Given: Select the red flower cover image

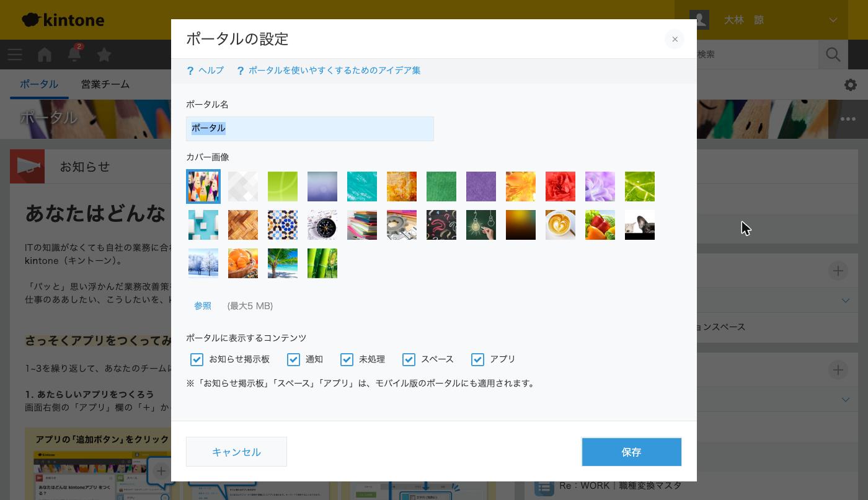Looking at the screenshot, I should click(560, 186).
